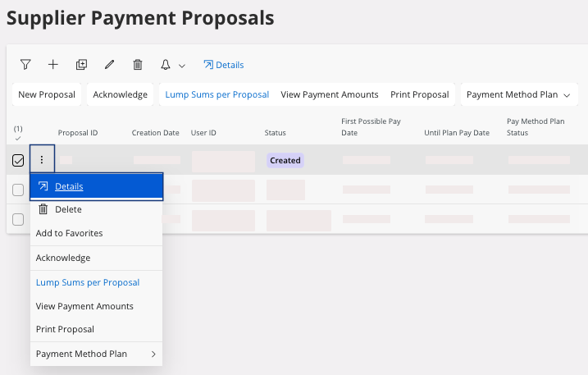Open the Details link in the toolbar

pyautogui.click(x=223, y=65)
